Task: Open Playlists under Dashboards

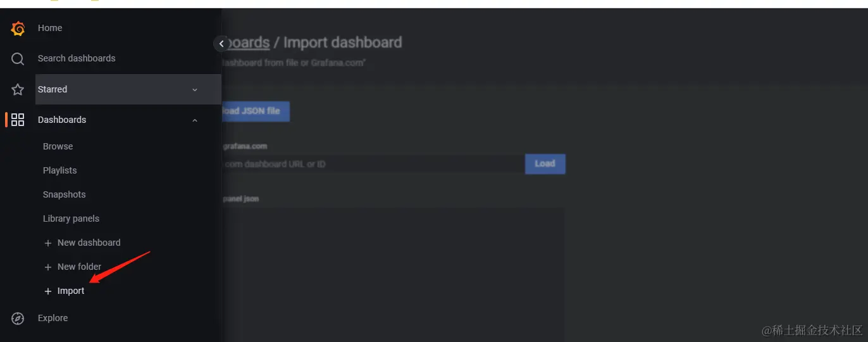Action: coord(59,170)
